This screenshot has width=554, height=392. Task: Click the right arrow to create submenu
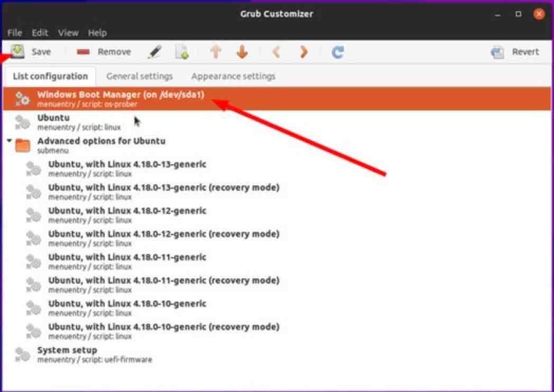coord(303,52)
